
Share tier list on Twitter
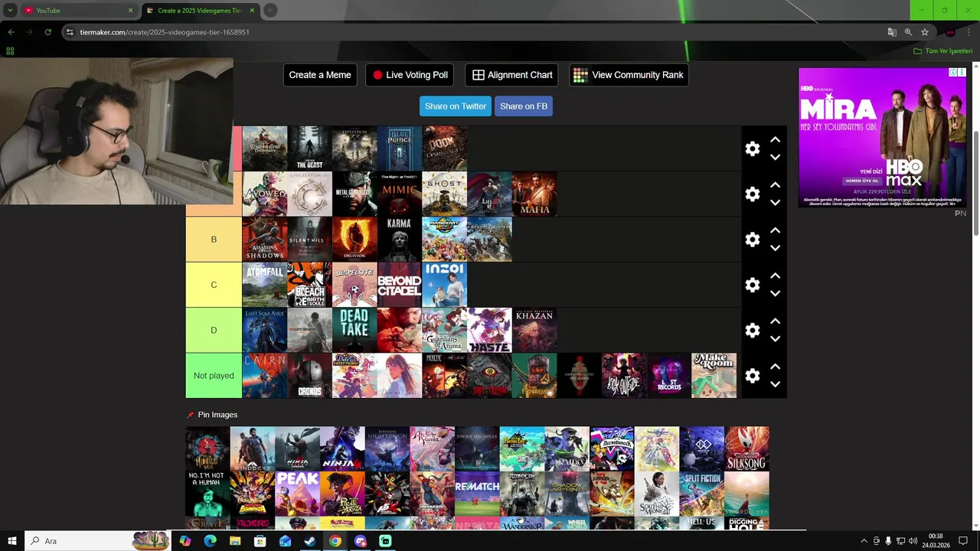456,106
